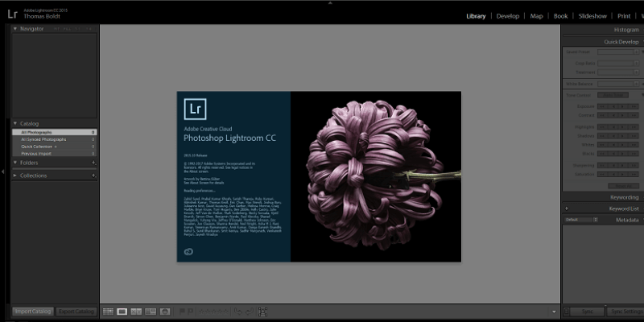Create collection with Collections plus icon
Viewport: 644px width, 322px height.
click(93, 175)
